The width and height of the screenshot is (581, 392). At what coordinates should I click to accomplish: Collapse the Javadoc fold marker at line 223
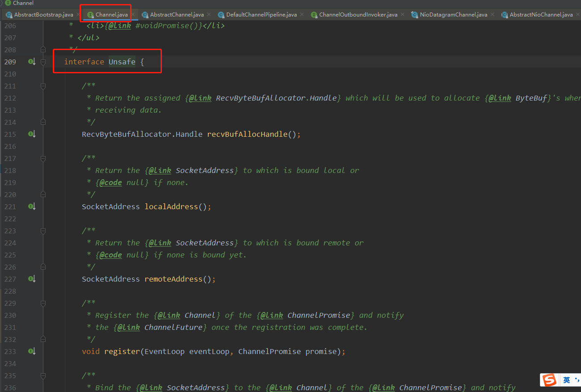tap(43, 231)
